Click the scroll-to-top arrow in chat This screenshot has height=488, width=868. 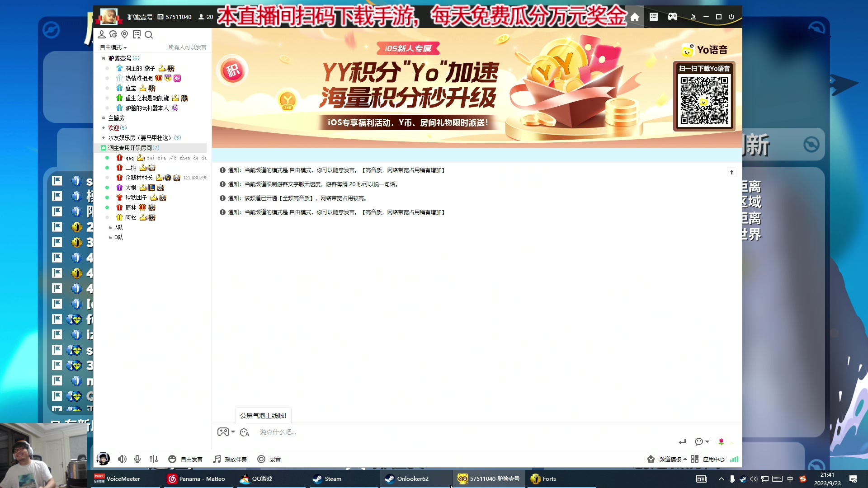tap(731, 172)
